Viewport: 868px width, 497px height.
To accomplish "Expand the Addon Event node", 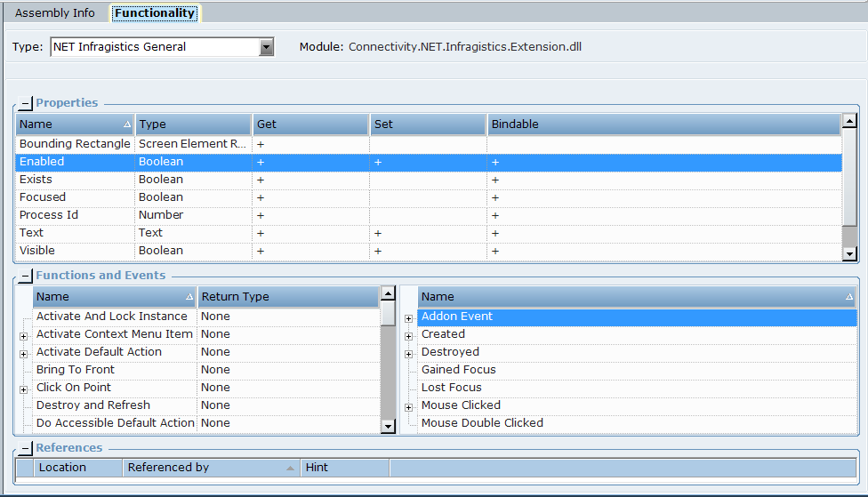I will click(409, 318).
